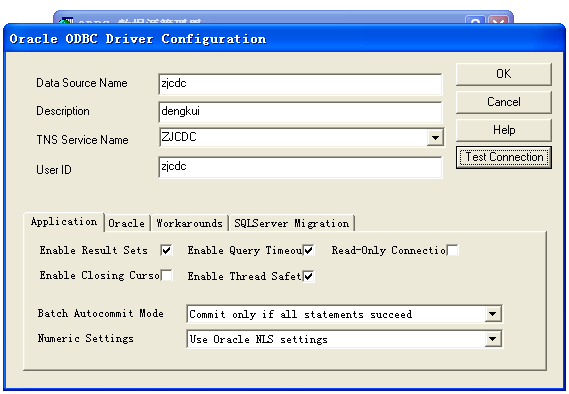The height and width of the screenshot is (394, 569).
Task: Click the OK button
Action: pos(503,74)
